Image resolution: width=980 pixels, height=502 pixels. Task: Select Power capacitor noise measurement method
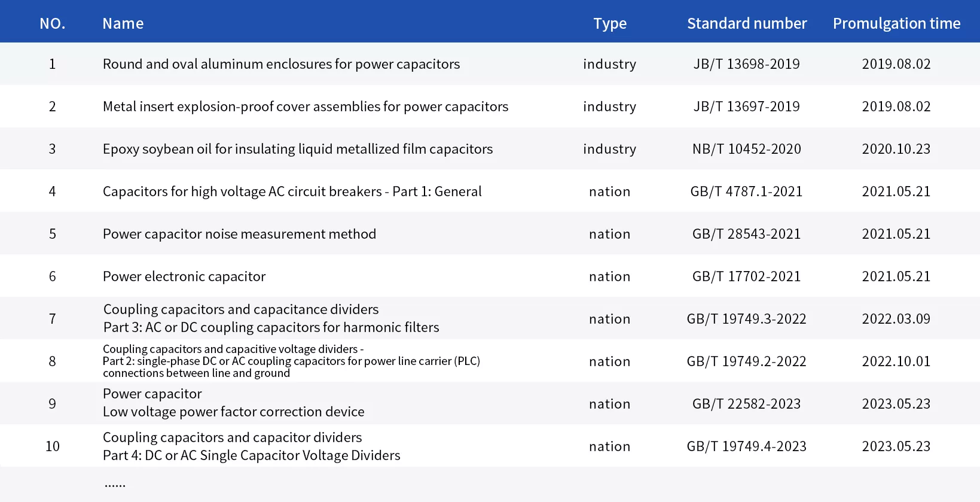239,234
